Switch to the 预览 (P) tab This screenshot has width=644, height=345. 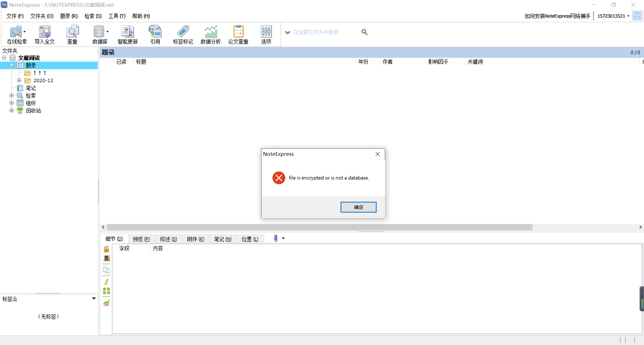click(x=141, y=239)
